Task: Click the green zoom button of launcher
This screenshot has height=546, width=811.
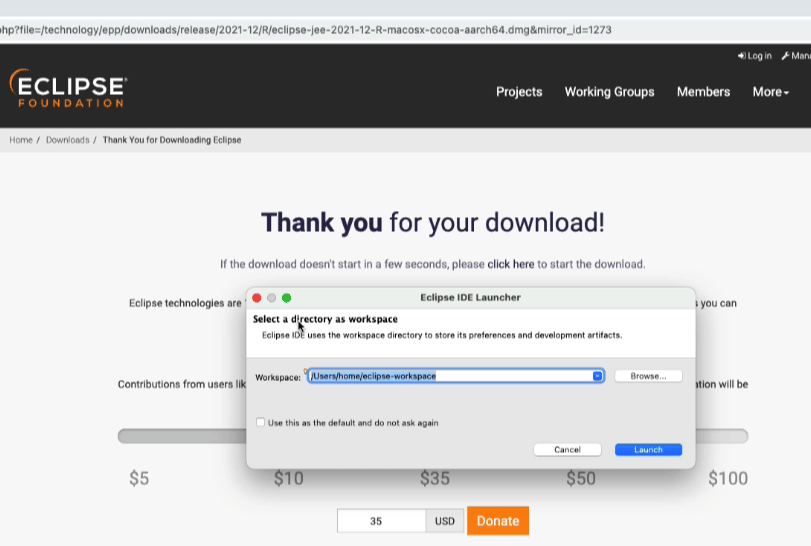Action: point(287,298)
